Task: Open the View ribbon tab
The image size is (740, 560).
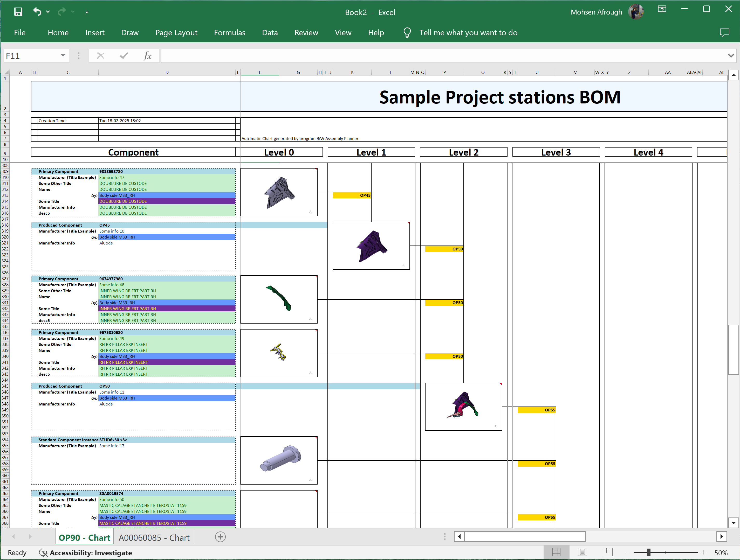Action: tap(343, 32)
